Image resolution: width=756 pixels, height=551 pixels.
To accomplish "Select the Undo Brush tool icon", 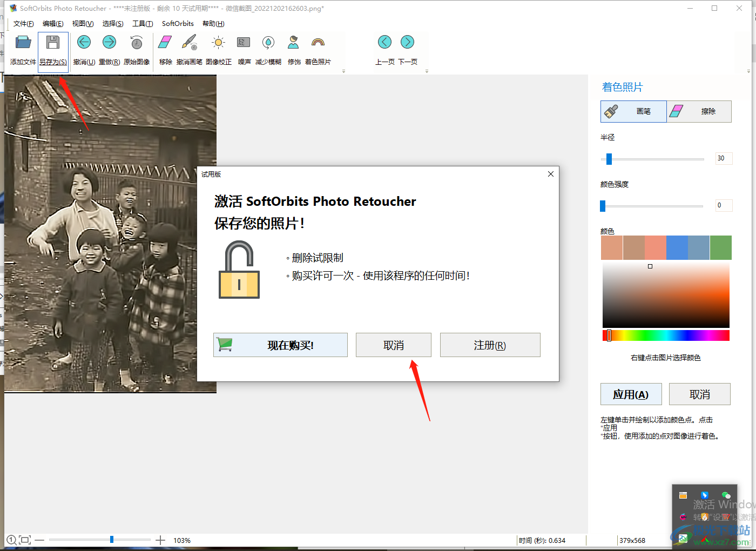I will click(190, 42).
